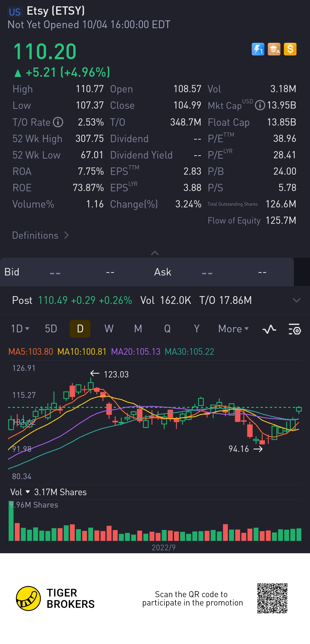The image size is (310, 644).
Task: Select the D daily chart tab
Action: pos(80,329)
